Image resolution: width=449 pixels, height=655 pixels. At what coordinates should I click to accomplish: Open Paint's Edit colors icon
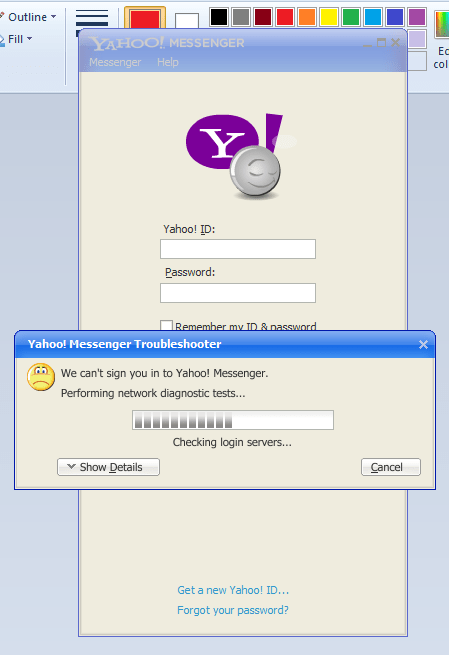pyautogui.click(x=441, y=25)
